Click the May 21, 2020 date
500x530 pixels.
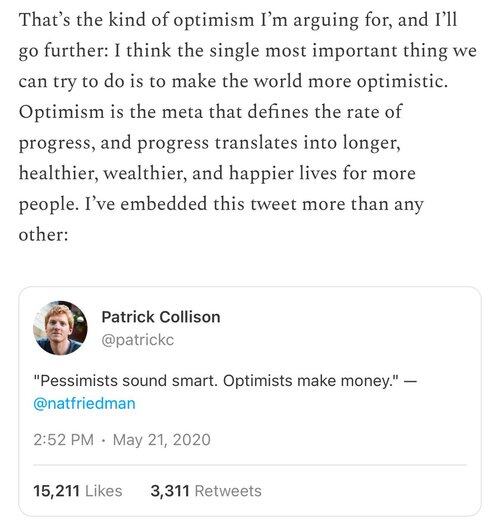click(162, 440)
